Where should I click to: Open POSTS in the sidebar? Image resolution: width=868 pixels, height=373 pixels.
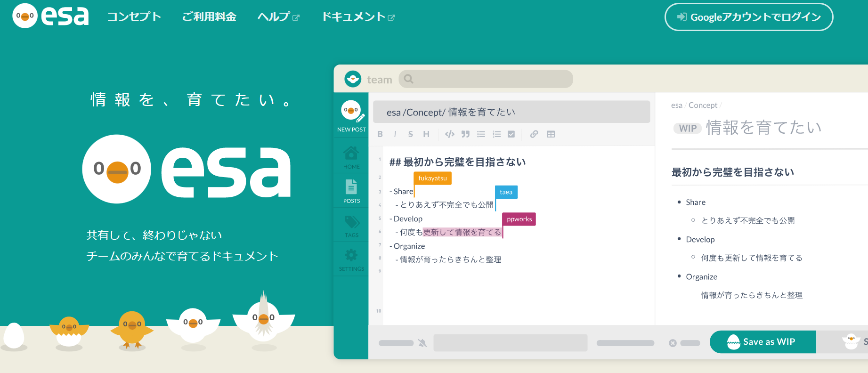pyautogui.click(x=351, y=191)
